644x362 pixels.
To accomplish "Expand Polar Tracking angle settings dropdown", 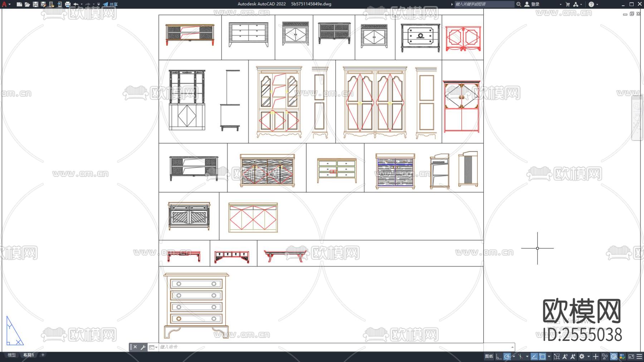I will [514, 356].
